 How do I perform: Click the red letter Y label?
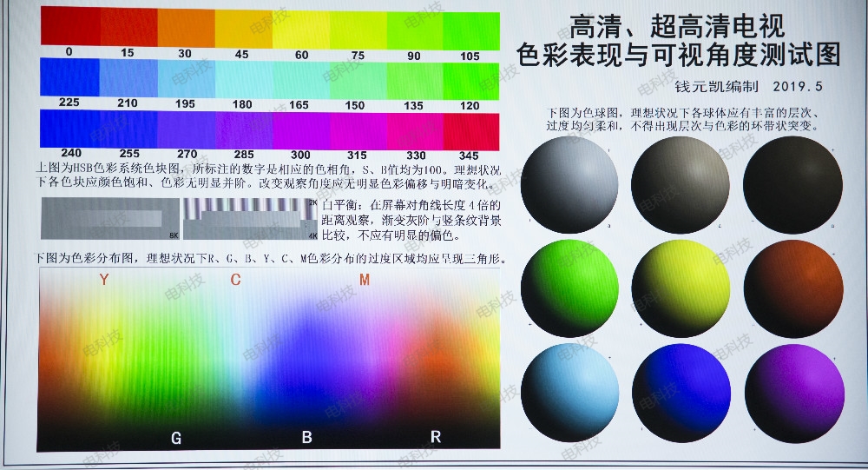(x=104, y=280)
